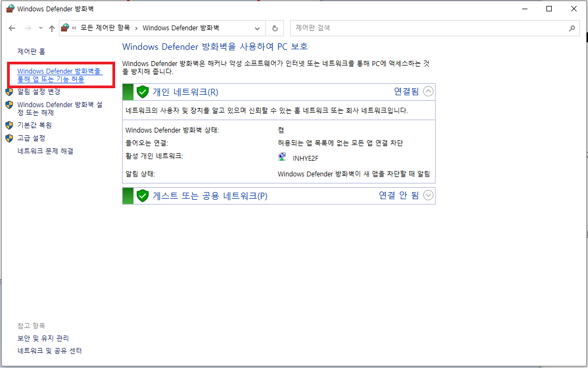Collapse the 개인 네트워크(R) section chevron

pos(428,91)
